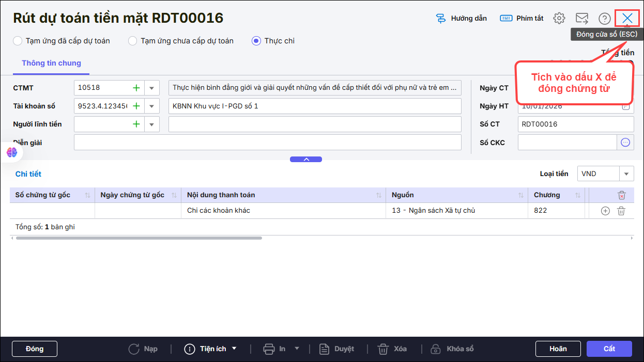Click the 13 - Ngân sách Xã tự chủ cell
The width and height of the screenshot is (644, 362).
pyautogui.click(x=457, y=211)
